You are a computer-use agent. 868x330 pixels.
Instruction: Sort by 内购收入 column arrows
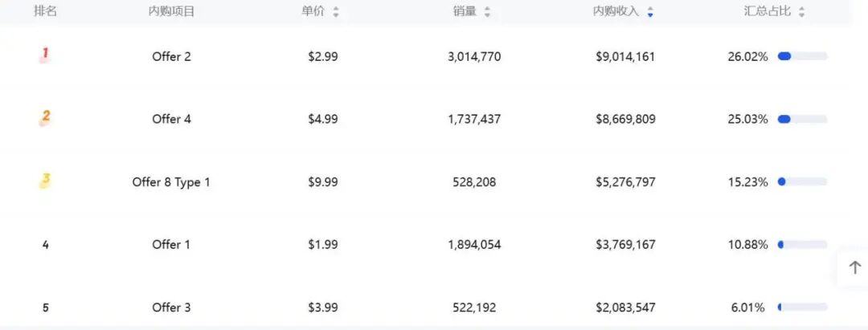pos(650,12)
